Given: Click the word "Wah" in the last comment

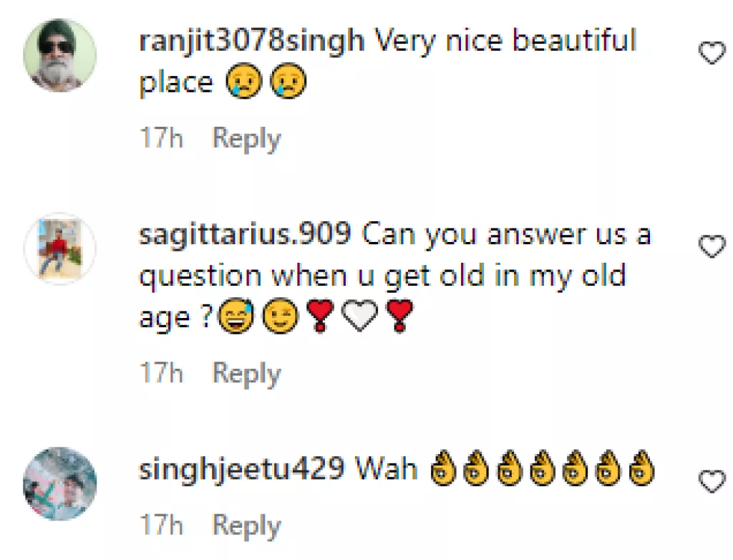Looking at the screenshot, I should tap(387, 469).
